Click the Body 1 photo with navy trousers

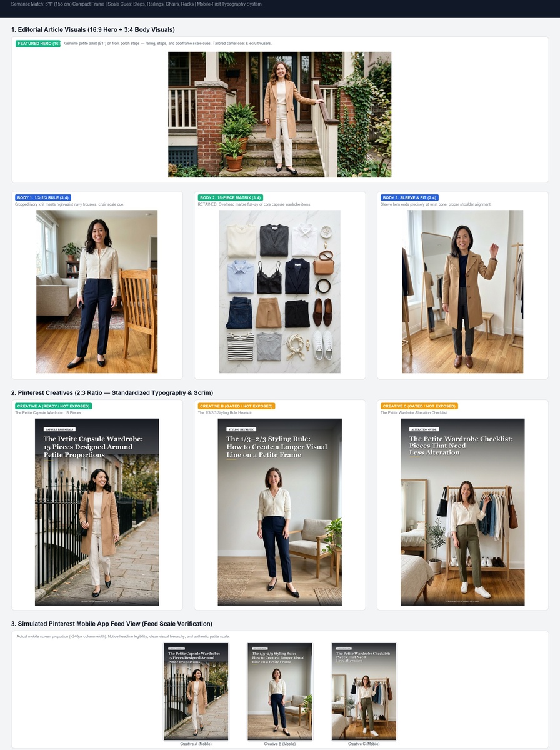point(97,291)
